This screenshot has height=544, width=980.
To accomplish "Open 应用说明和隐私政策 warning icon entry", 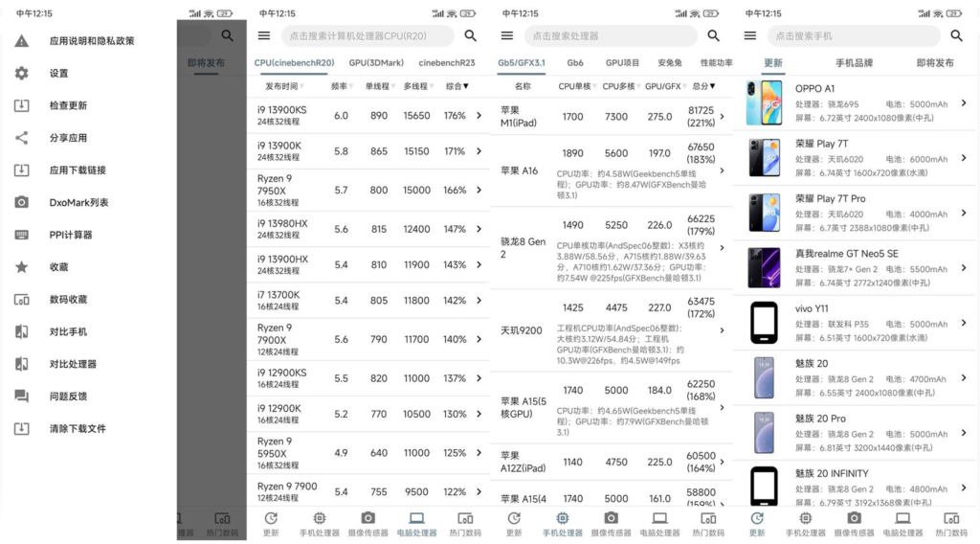I will [x=22, y=41].
